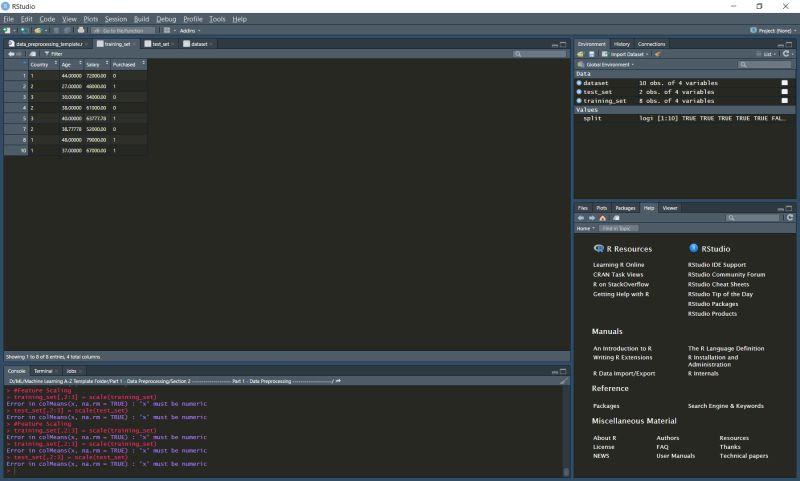Open the Addins dropdown
Image resolution: width=800 pixels, height=481 pixels.
pyautogui.click(x=190, y=31)
